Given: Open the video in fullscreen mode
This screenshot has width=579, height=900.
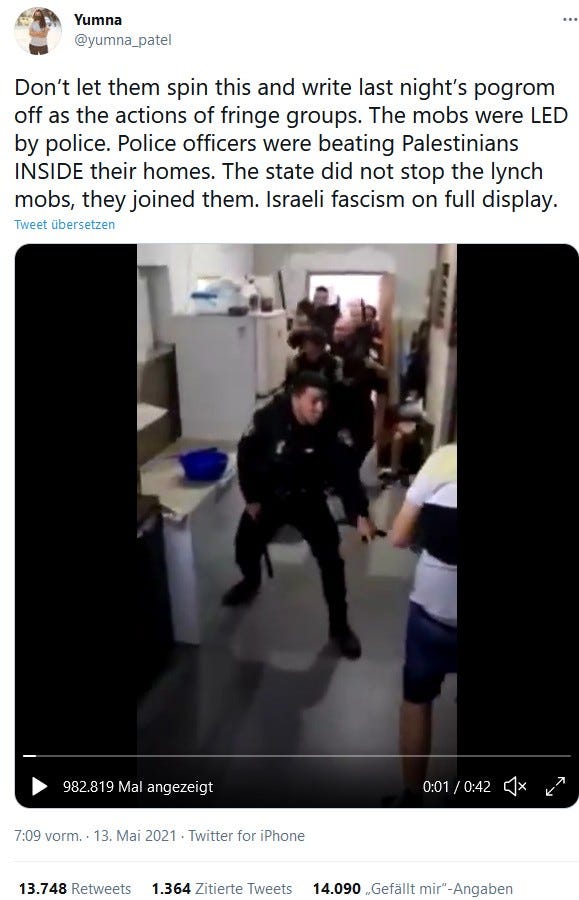Looking at the screenshot, I should [x=555, y=786].
